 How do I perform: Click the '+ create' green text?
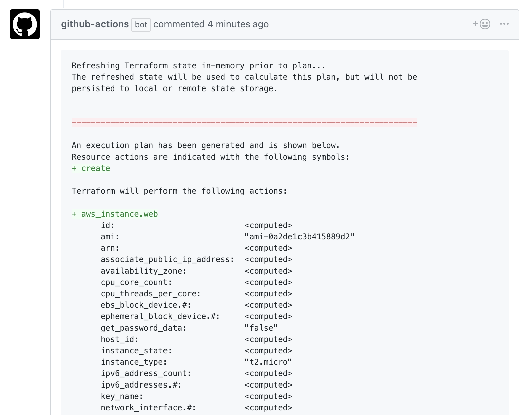(90, 168)
